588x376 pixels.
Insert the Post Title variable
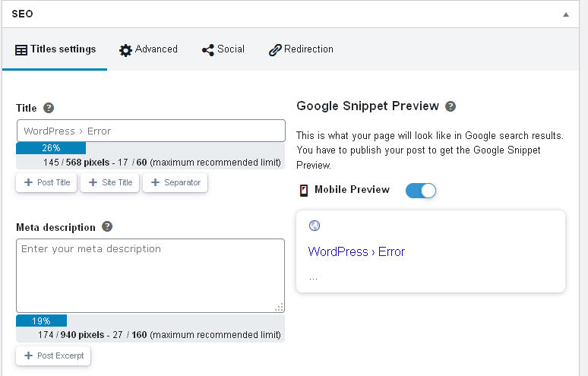(x=46, y=182)
